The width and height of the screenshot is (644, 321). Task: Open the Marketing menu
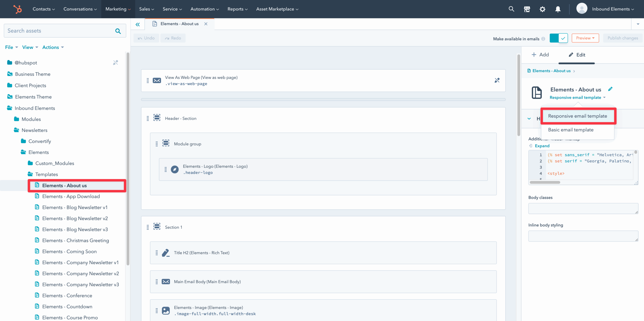pos(118,9)
